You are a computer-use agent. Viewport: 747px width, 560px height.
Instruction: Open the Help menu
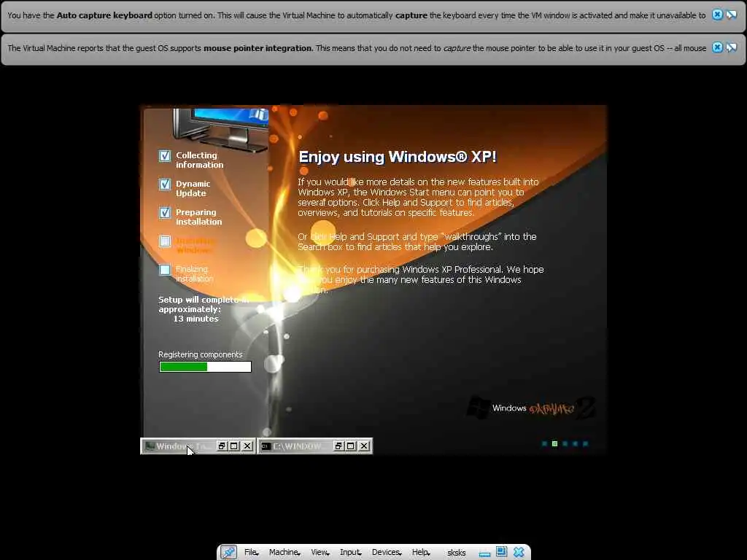coord(421,553)
